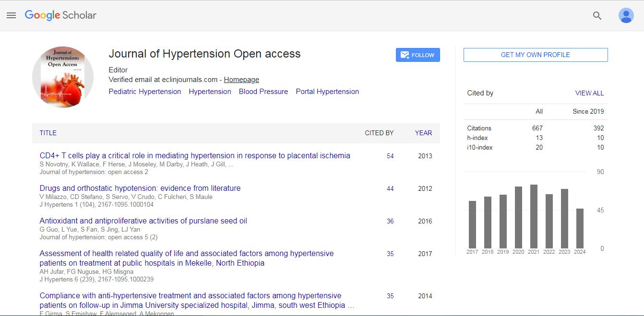Image resolution: width=644 pixels, height=316 pixels.
Task: Open the Portal Hypertension topic
Action: click(327, 92)
